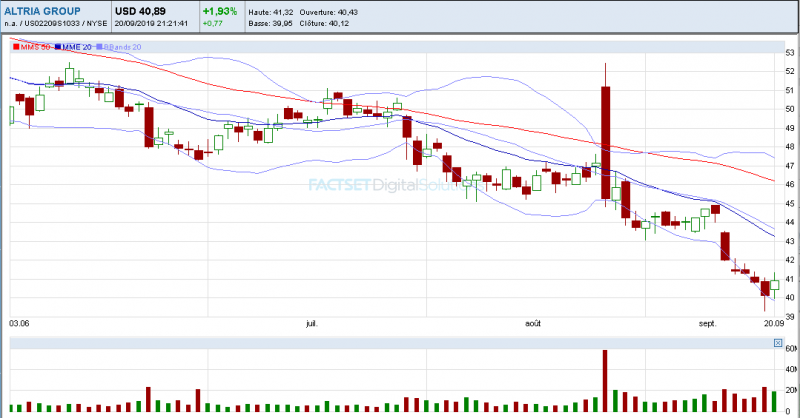Screen dimensions: 800x418
Task: Click the ISIN and NYSE exchange text
Action: (x=54, y=22)
